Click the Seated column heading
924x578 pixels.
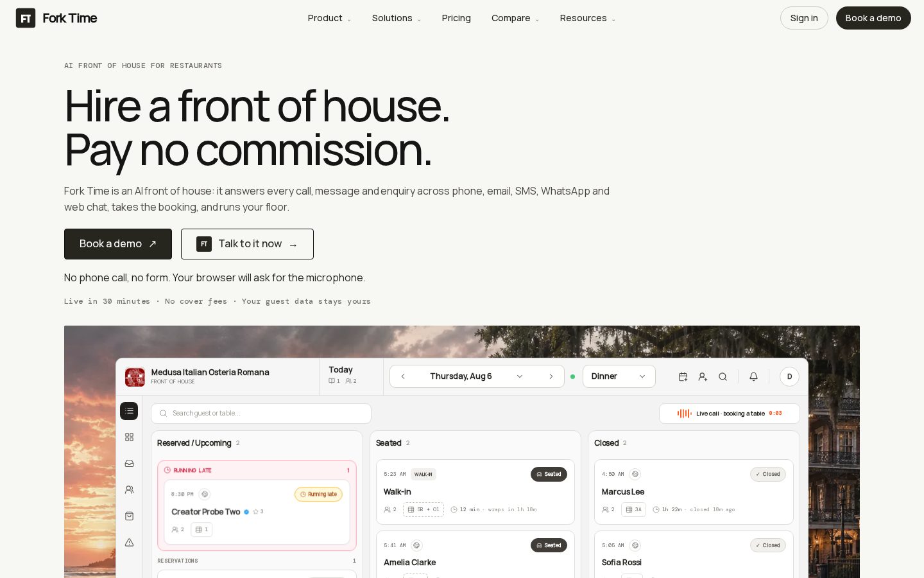tap(388, 443)
